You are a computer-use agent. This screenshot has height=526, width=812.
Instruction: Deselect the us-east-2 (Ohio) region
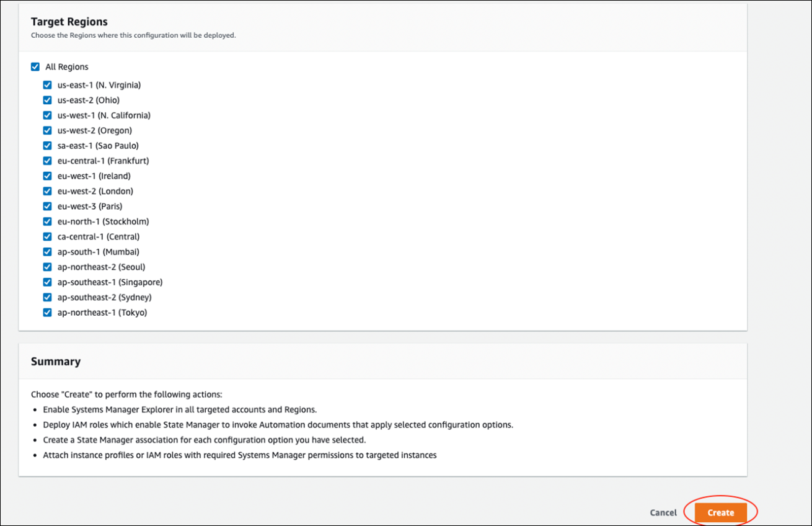(x=47, y=100)
